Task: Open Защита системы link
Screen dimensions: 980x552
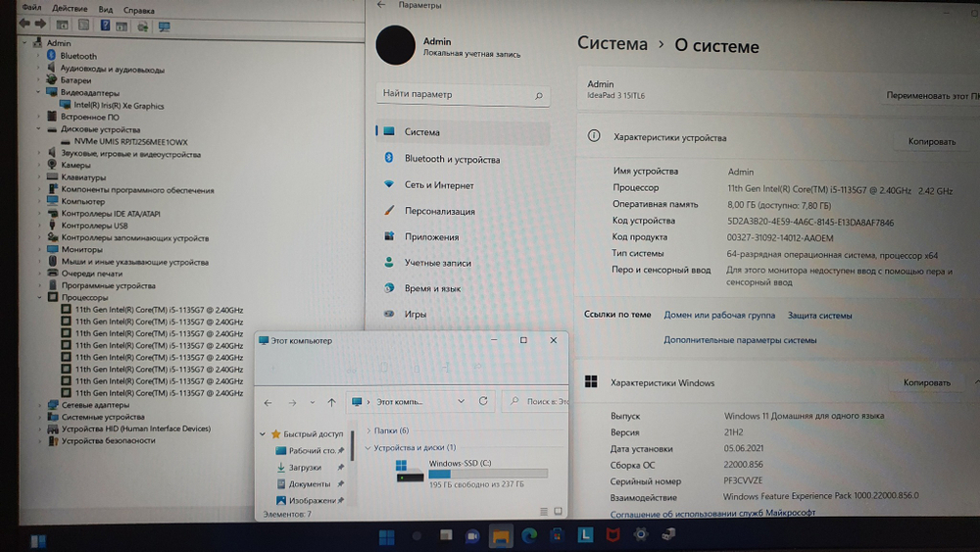Action: [x=819, y=316]
